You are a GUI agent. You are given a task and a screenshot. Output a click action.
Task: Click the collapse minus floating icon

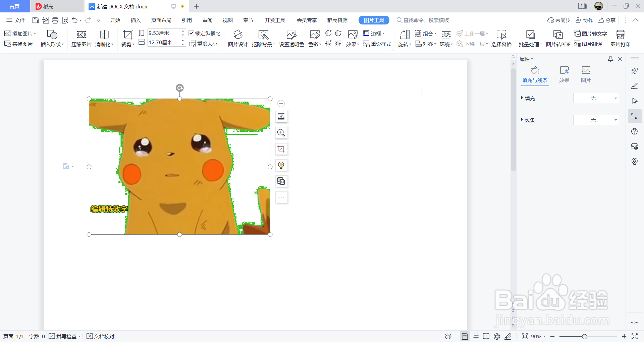click(281, 104)
